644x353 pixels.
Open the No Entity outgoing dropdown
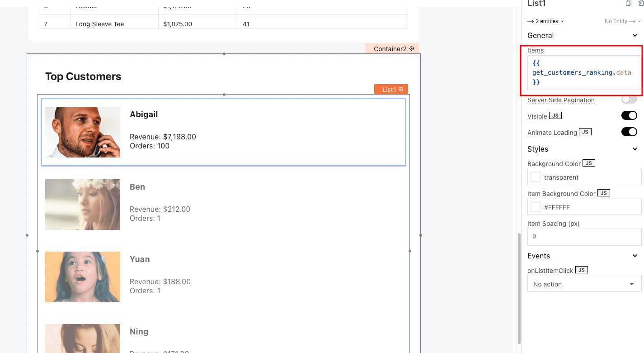[x=623, y=21]
